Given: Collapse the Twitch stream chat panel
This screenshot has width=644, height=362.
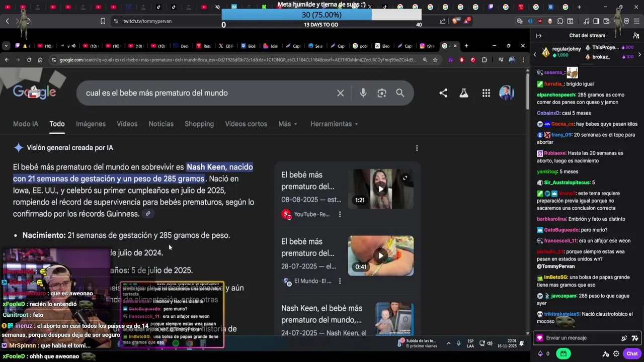Looking at the screenshot, I should [x=538, y=36].
